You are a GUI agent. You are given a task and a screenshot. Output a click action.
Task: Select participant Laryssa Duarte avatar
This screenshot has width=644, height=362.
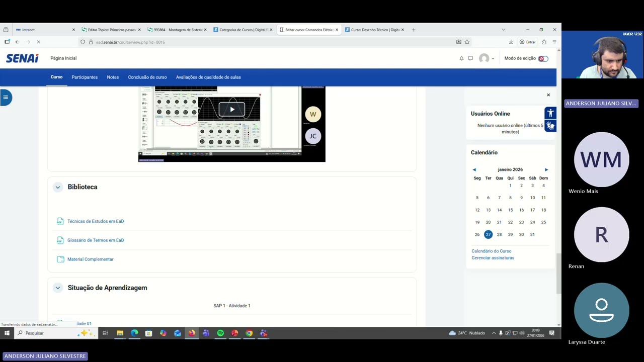[601, 310]
